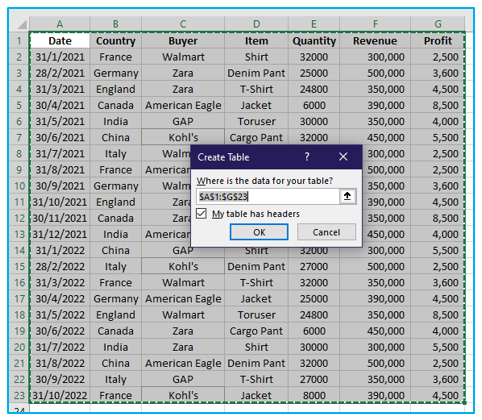Select Profit cell 4,000 in row 6
This screenshot has width=482, height=420.
[x=438, y=121]
